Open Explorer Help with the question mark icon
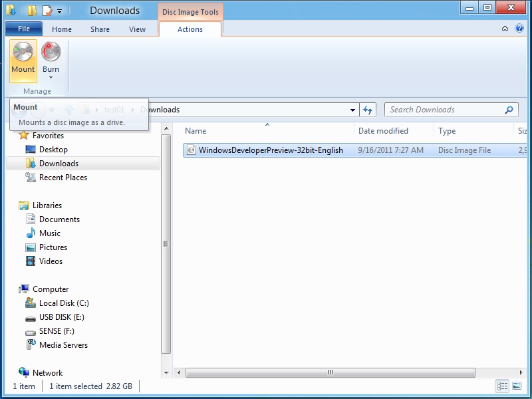 point(520,29)
